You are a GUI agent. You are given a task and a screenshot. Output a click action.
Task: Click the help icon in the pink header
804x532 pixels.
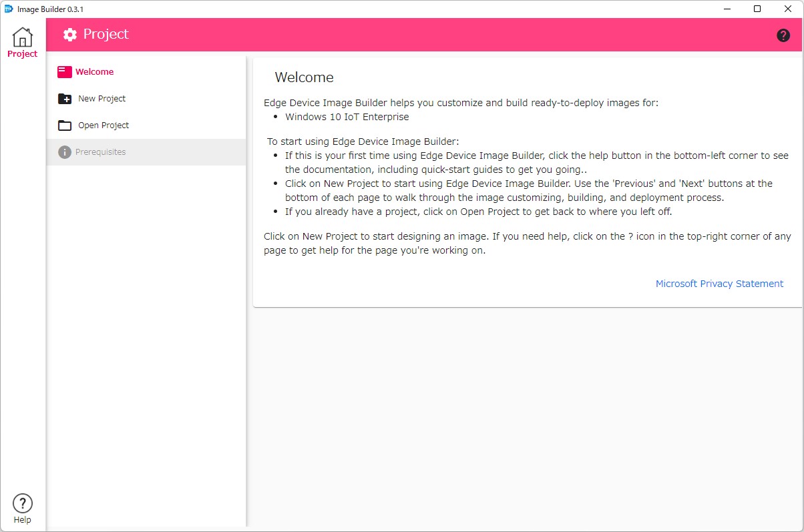click(x=783, y=34)
